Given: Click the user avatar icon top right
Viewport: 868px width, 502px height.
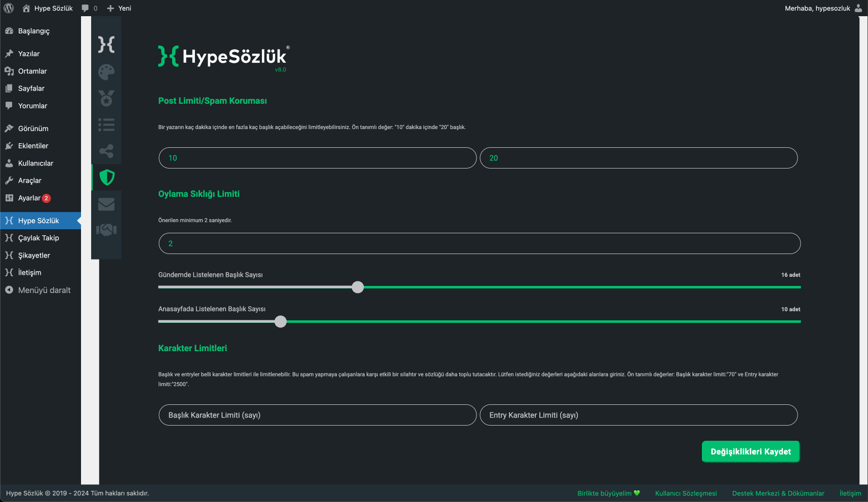Looking at the screenshot, I should (858, 8).
